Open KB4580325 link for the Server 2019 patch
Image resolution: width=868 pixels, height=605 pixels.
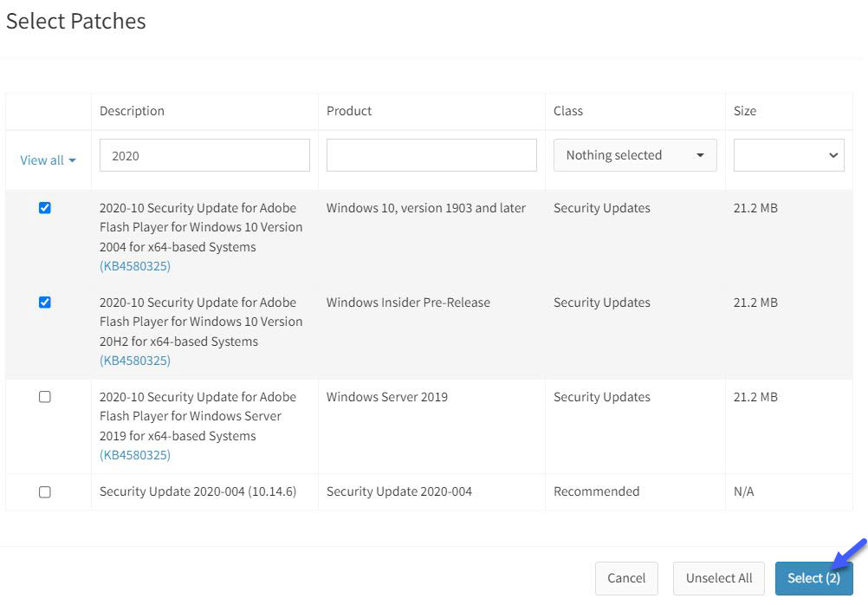coord(134,455)
